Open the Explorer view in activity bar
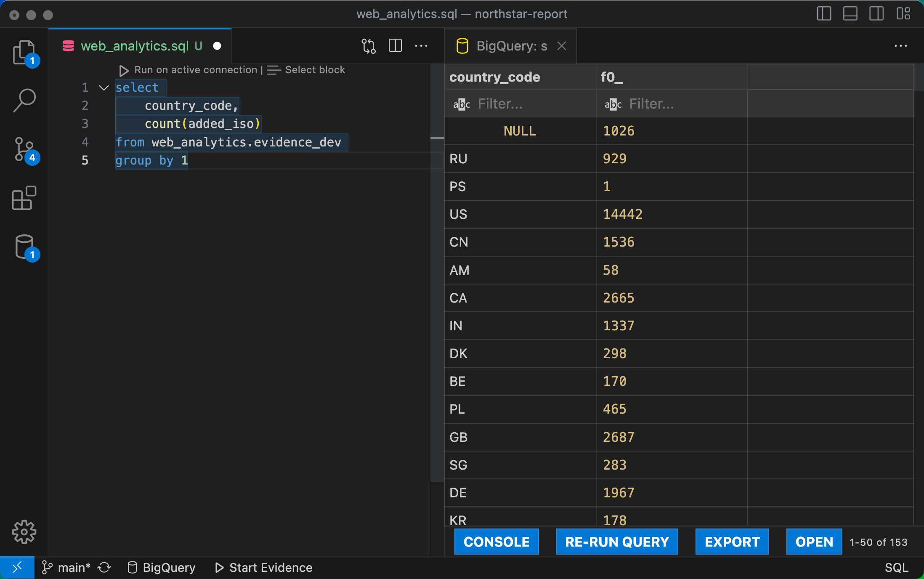This screenshot has height=579, width=924. [x=24, y=53]
